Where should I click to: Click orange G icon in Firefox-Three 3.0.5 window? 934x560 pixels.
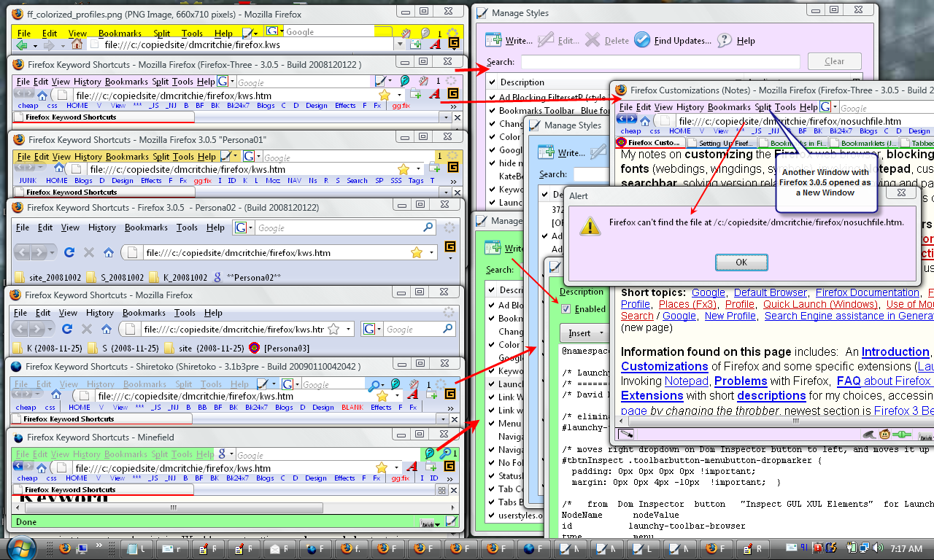tap(452, 93)
